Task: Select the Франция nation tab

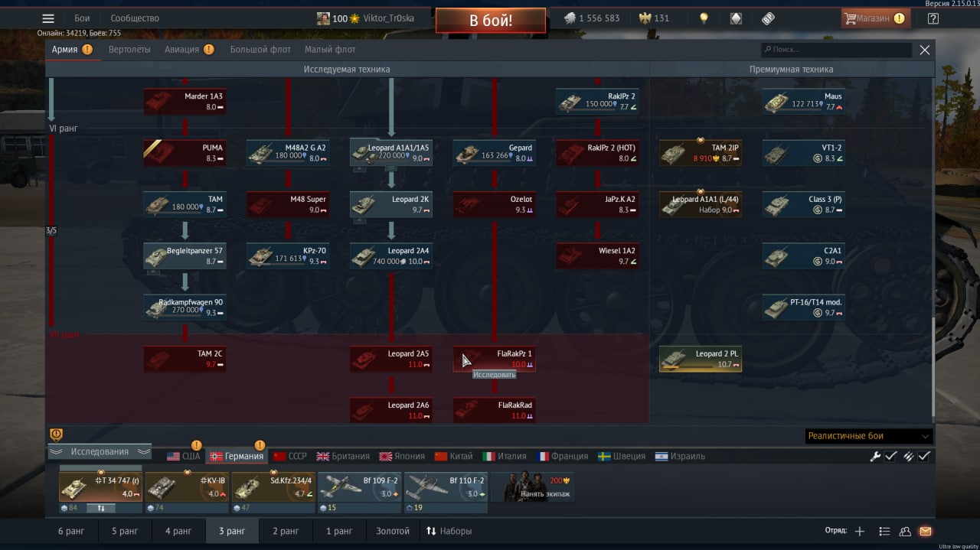Action: coord(563,456)
